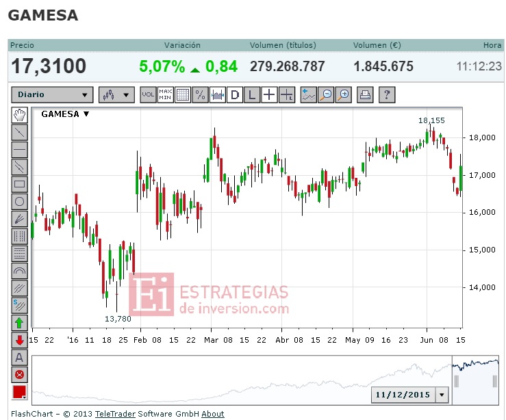Screen dimensions: 506x420
Task: Move the right range handle in overview
Action: (x=495, y=381)
